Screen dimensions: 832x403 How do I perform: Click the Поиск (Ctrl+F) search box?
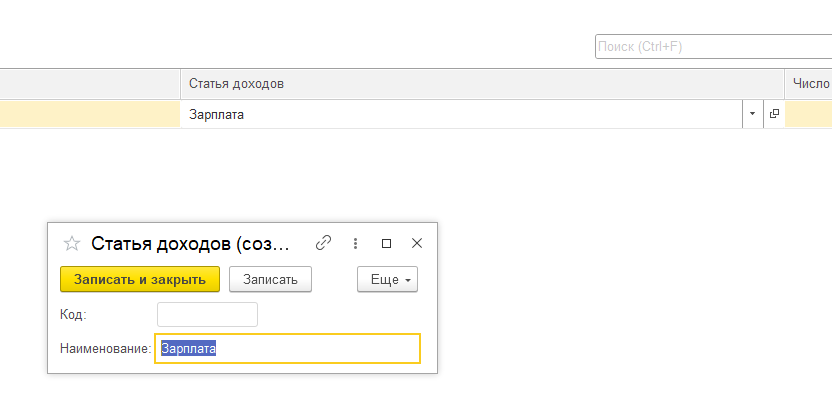(713, 47)
